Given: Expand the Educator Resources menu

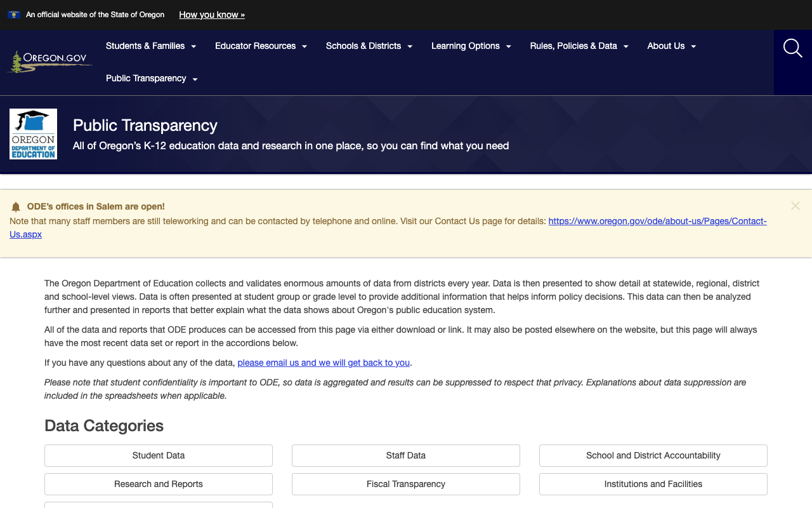Looking at the screenshot, I should click(x=261, y=46).
